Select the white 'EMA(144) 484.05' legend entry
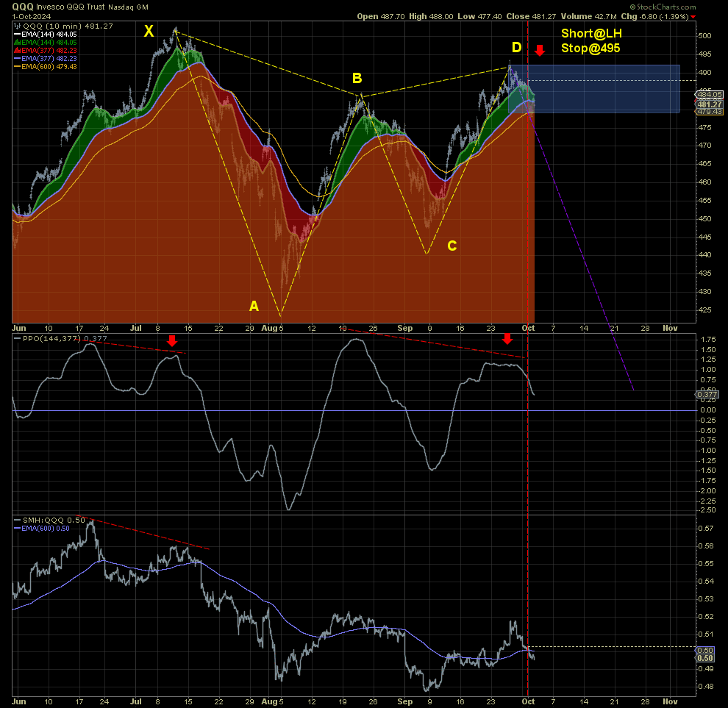This screenshot has height=708, width=728. coord(46,35)
